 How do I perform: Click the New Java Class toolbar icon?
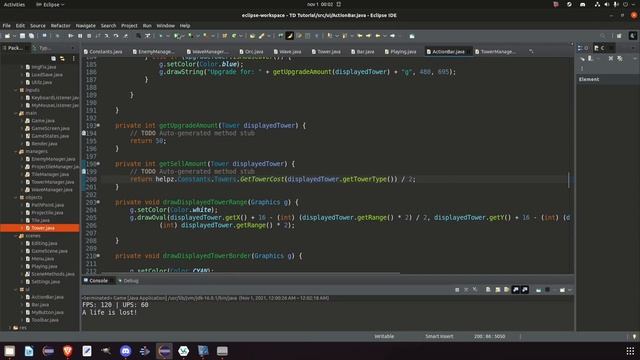[234, 36]
